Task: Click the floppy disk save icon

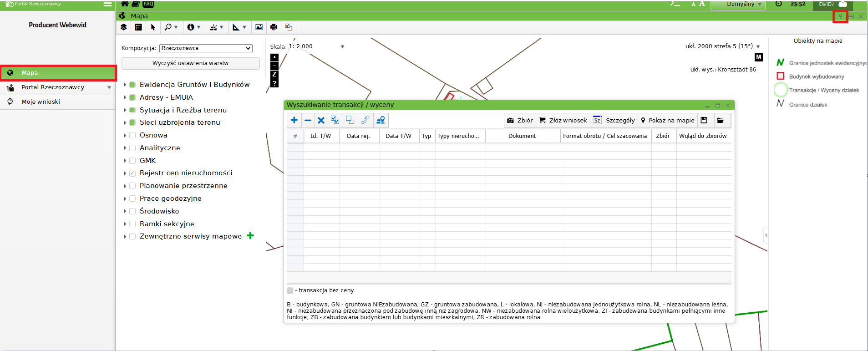Action: click(704, 120)
